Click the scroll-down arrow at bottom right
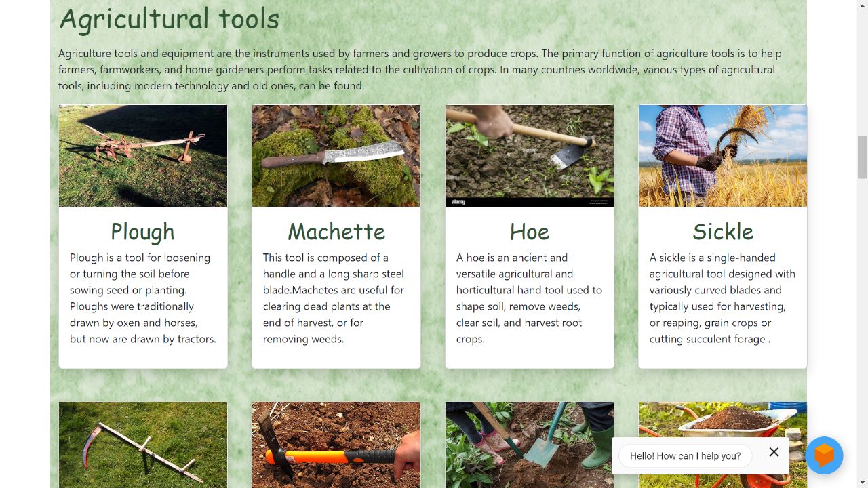Viewport: 868px width, 488px height. click(863, 482)
